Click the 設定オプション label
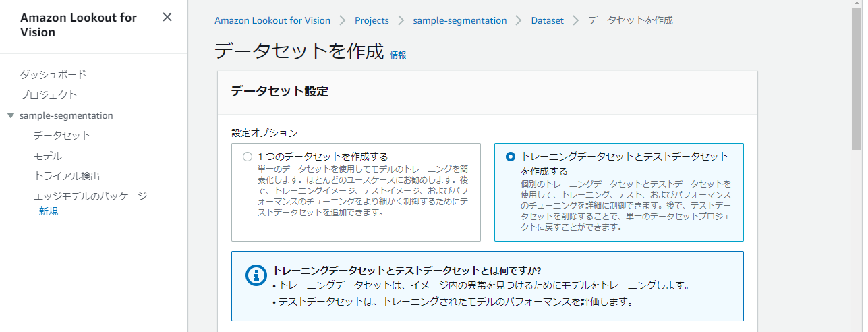Screen dimensions: 868x332 pyautogui.click(x=264, y=133)
